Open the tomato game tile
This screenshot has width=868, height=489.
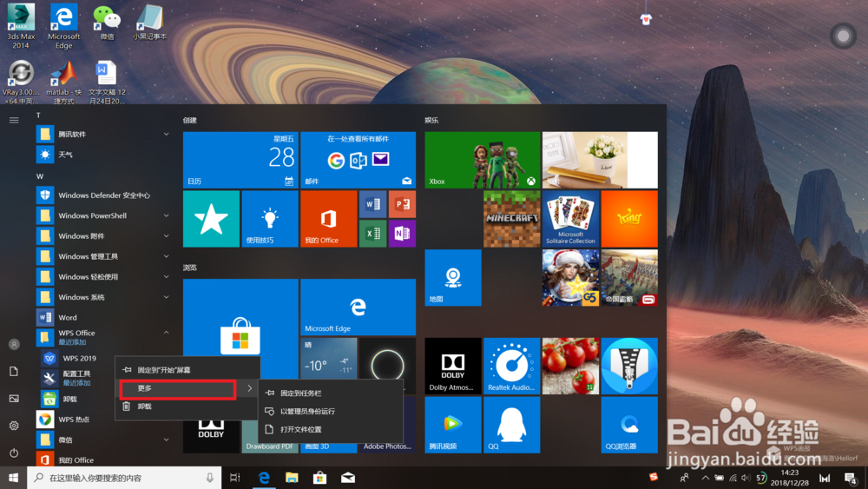[571, 366]
